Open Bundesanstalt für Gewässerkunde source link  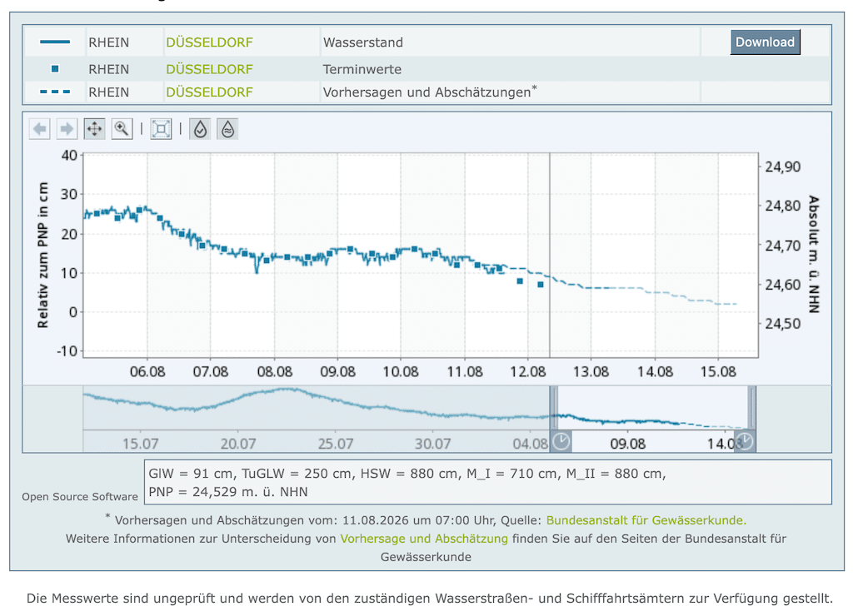point(646,520)
